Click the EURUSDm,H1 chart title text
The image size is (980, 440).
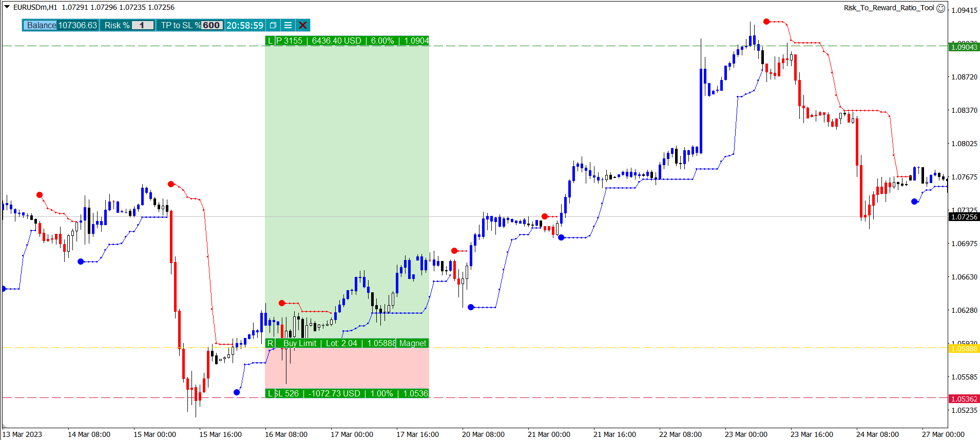[x=35, y=7]
